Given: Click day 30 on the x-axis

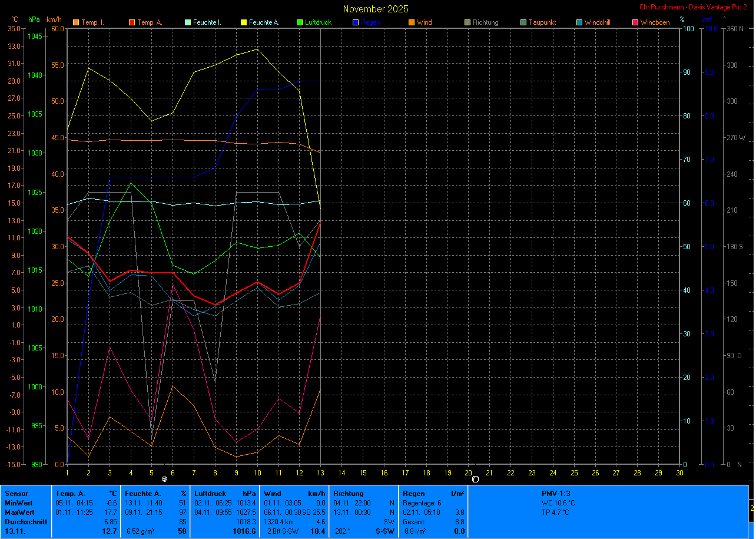Looking at the screenshot, I should click(x=680, y=472).
